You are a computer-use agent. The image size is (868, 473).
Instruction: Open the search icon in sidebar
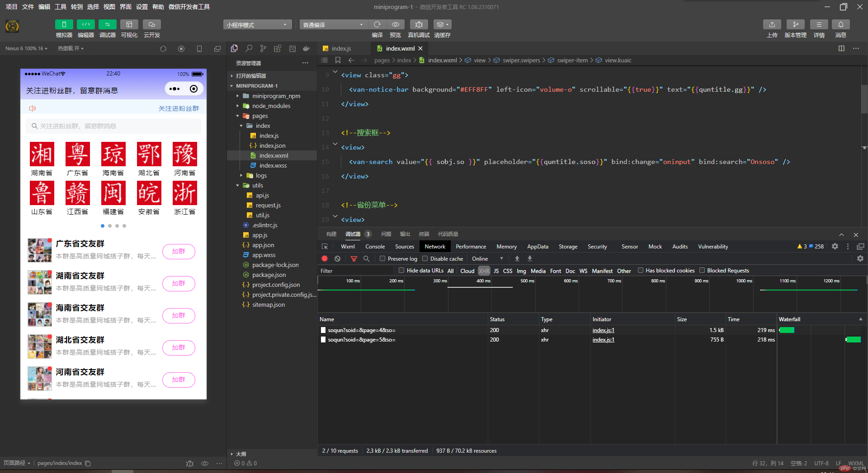249,48
